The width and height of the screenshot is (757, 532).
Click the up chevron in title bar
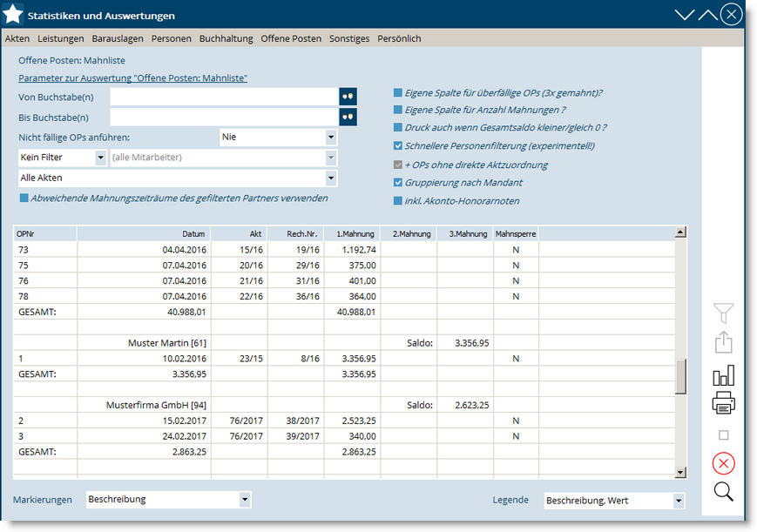[x=707, y=15]
